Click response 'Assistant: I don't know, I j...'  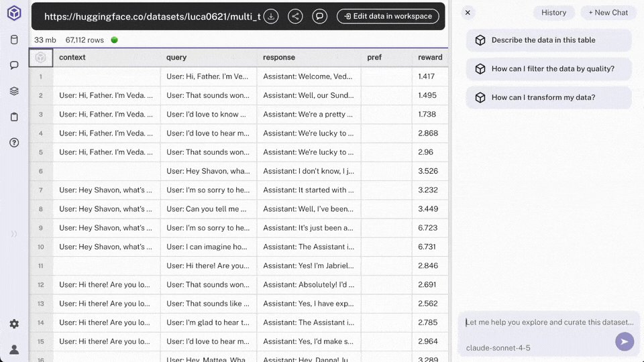pyautogui.click(x=309, y=171)
